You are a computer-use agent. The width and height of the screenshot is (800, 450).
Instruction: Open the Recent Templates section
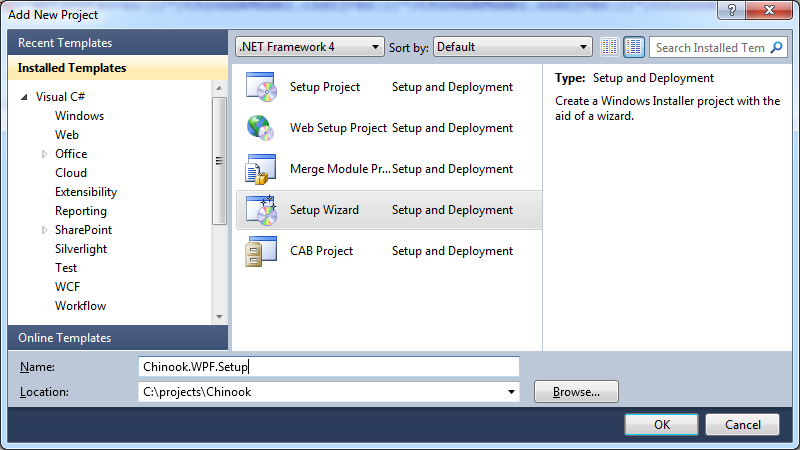118,43
